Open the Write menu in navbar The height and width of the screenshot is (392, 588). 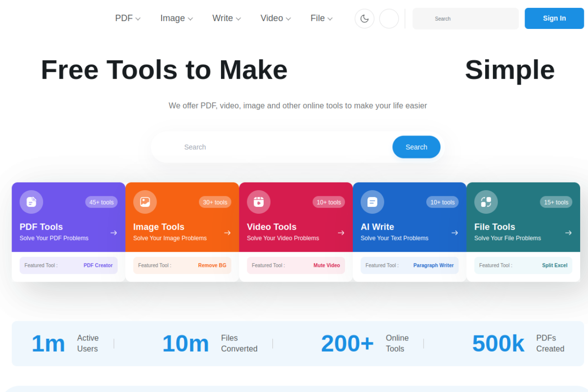226,18
